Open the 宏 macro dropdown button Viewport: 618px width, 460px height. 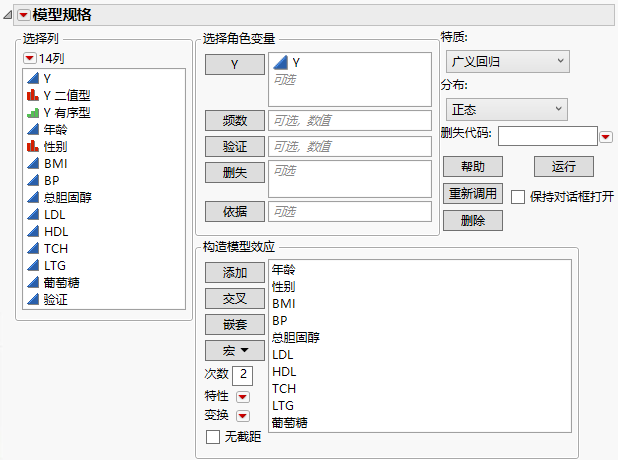[x=235, y=350]
